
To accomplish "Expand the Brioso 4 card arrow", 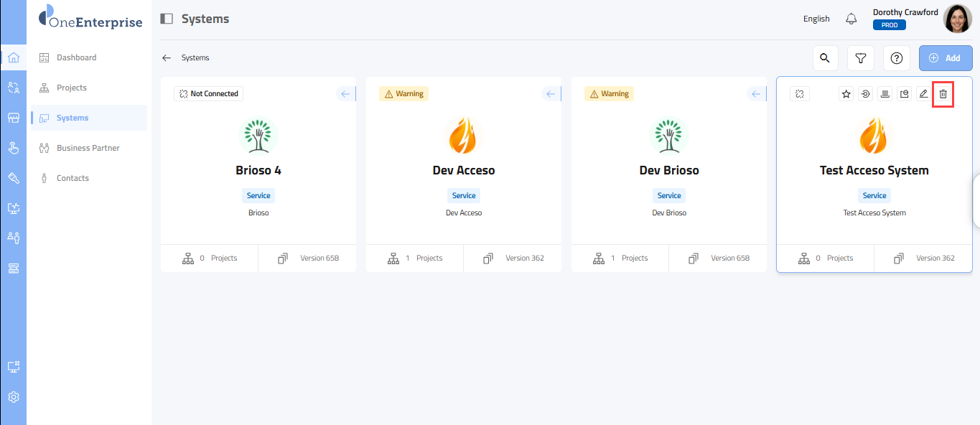I will pos(345,94).
